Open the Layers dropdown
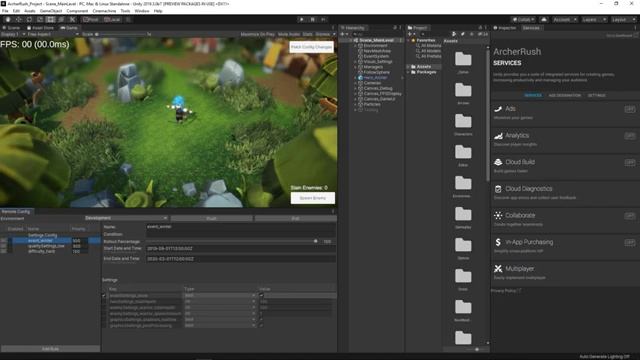The image size is (640, 360). click(593, 20)
